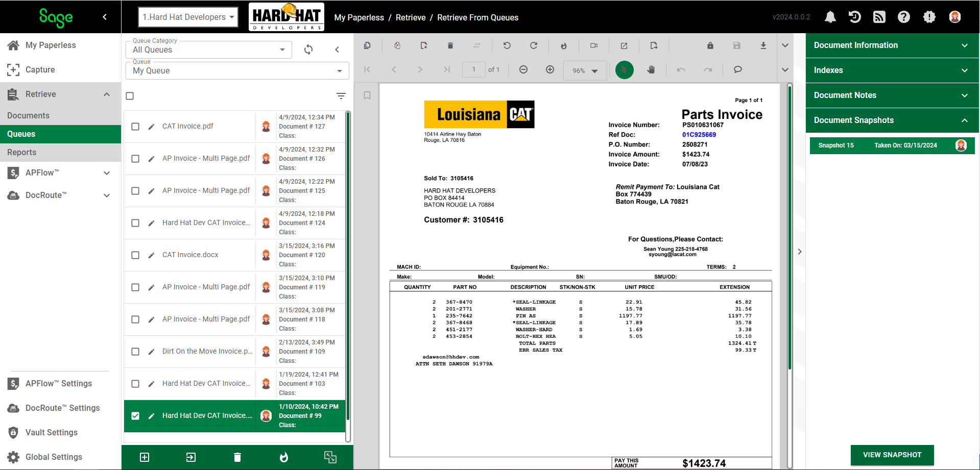Click Retrieve breadcrumb link
This screenshot has width=980, height=470.
click(411, 17)
